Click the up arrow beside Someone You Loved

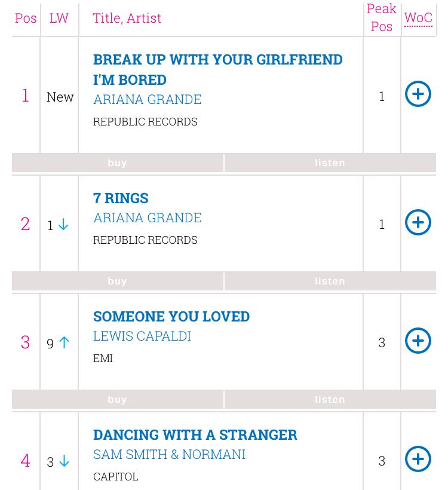click(x=64, y=343)
